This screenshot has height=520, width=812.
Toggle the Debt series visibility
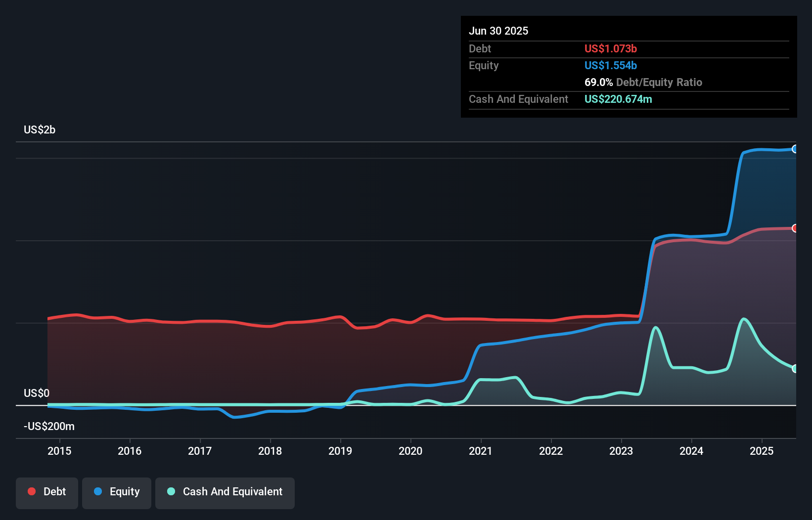click(x=47, y=492)
